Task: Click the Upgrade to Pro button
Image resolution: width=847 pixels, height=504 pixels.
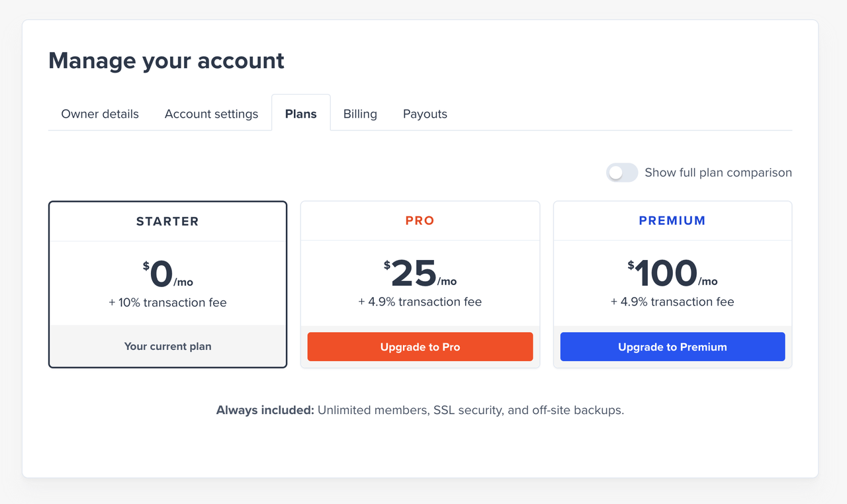Action: click(x=420, y=346)
